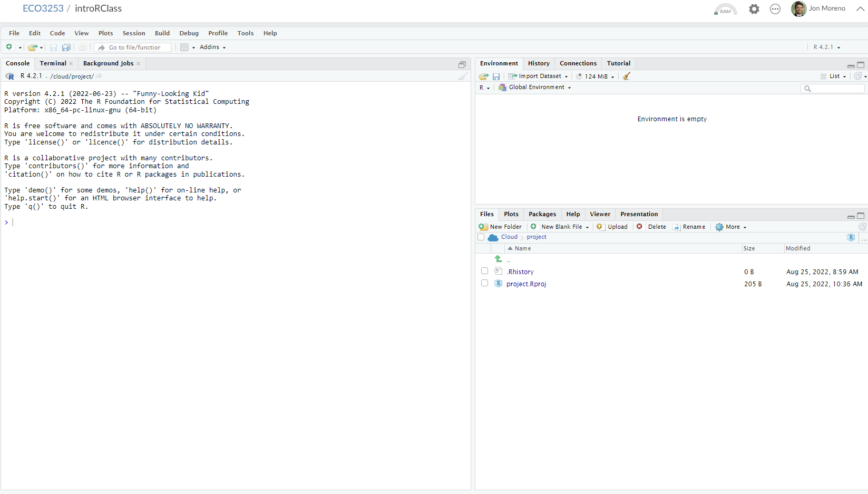Expand the Addins dropdown
The width and height of the screenshot is (868, 494).
point(212,47)
